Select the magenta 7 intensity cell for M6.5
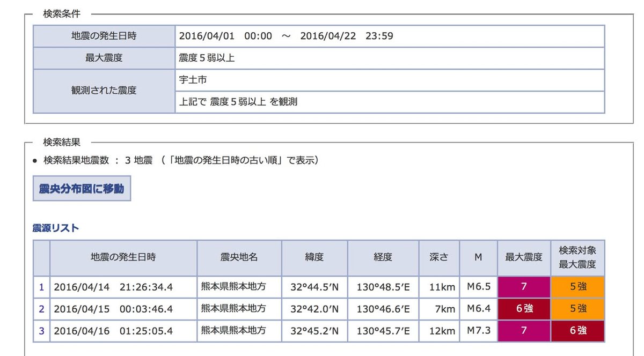This screenshot has height=356, width=644. pos(524,287)
